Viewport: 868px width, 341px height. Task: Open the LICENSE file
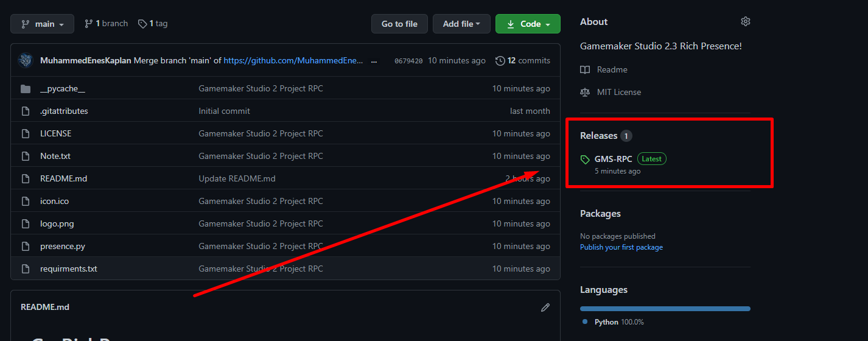(x=55, y=133)
